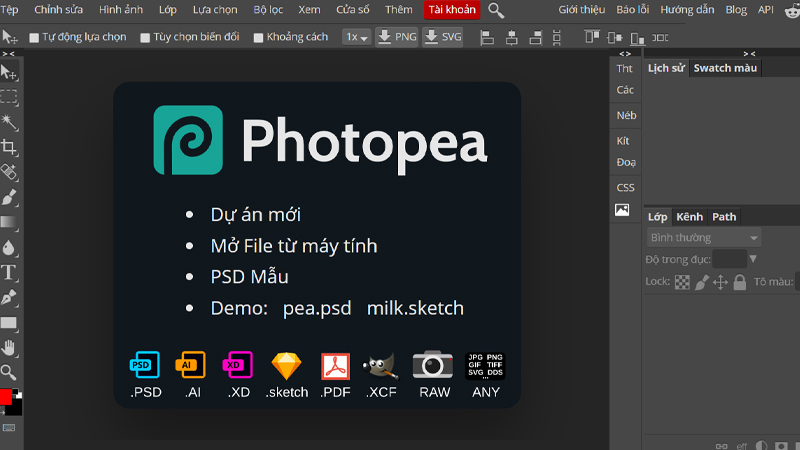Viewport: 800px width, 450px height.
Task: Enable Tự động lựa chọn checkbox
Action: coord(34,38)
